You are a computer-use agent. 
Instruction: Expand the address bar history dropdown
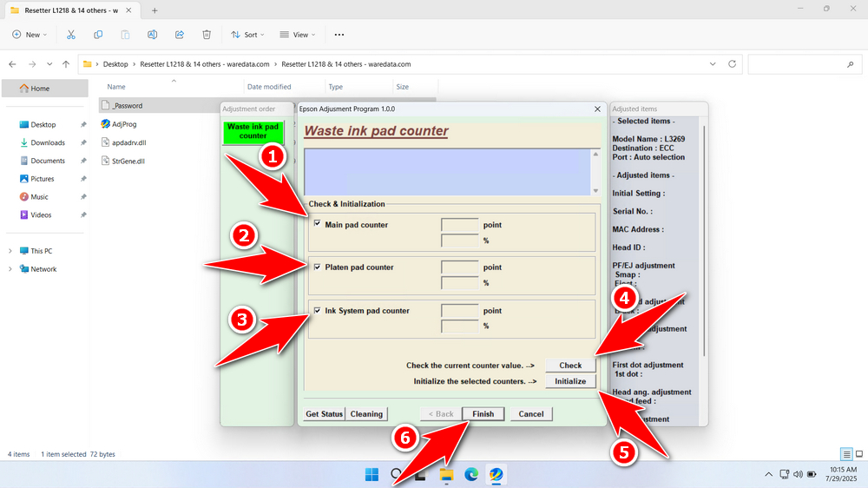pyautogui.click(x=713, y=64)
